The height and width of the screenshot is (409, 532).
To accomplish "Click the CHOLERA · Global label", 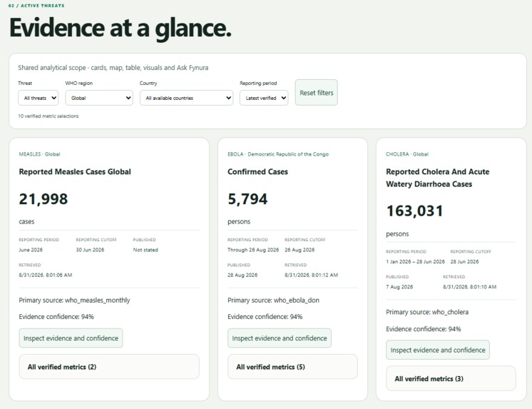I will coord(407,154).
